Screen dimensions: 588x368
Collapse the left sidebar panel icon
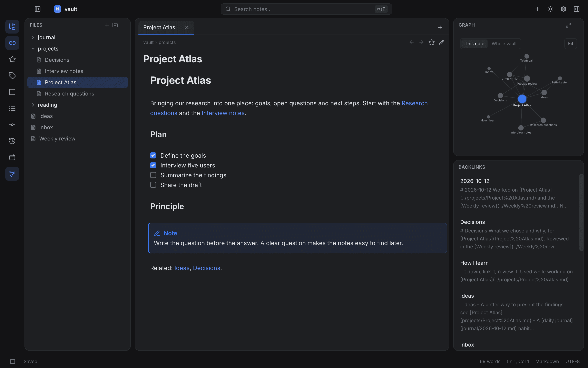click(37, 9)
